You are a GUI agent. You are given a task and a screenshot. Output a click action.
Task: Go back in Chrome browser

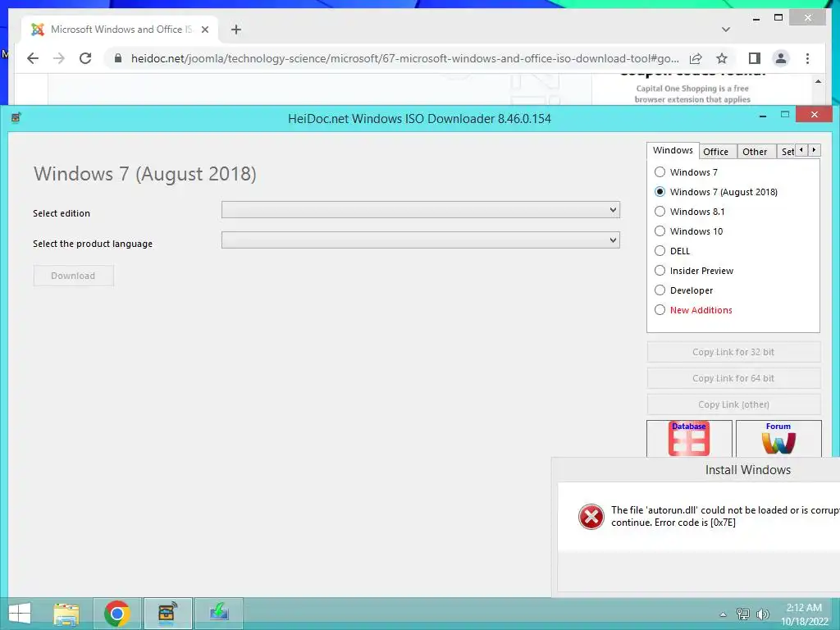pos(33,58)
